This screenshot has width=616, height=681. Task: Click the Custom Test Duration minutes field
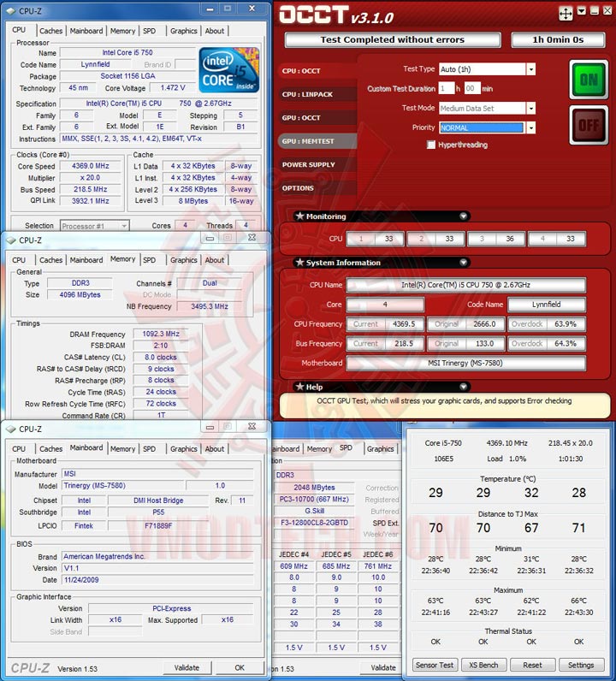coord(472,89)
